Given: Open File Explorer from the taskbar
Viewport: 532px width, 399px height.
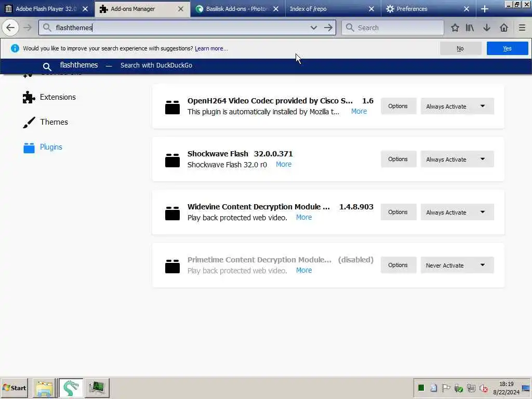Looking at the screenshot, I should (x=45, y=388).
